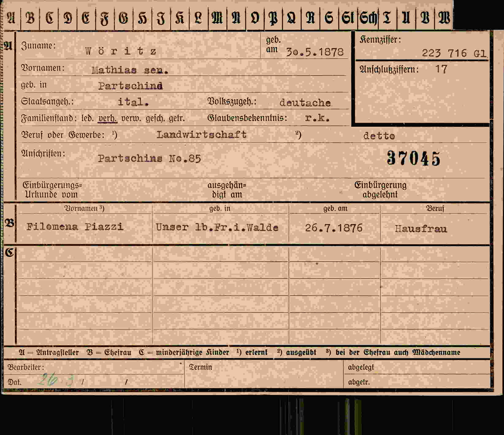Select the wife's birth date '26.7.1876'
Image resolution: width=504 pixels, height=435 pixels.
tap(334, 228)
